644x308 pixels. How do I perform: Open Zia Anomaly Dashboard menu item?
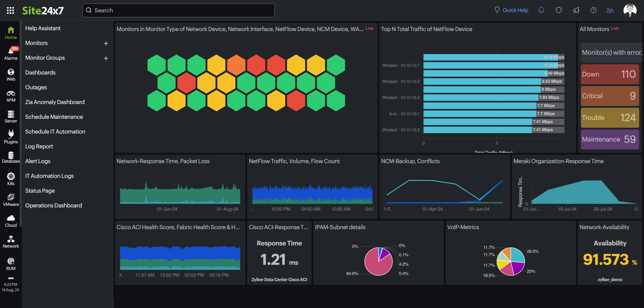pos(55,102)
